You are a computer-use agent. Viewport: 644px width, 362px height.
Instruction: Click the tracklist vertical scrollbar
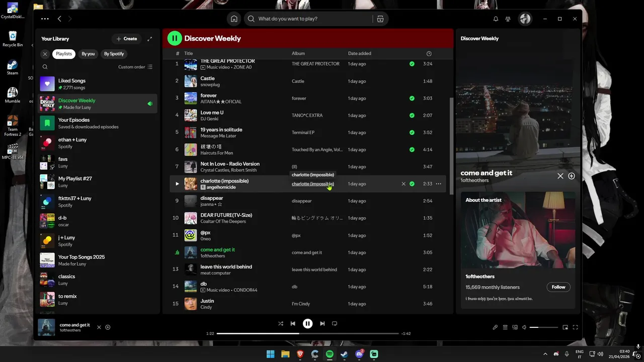click(451, 145)
